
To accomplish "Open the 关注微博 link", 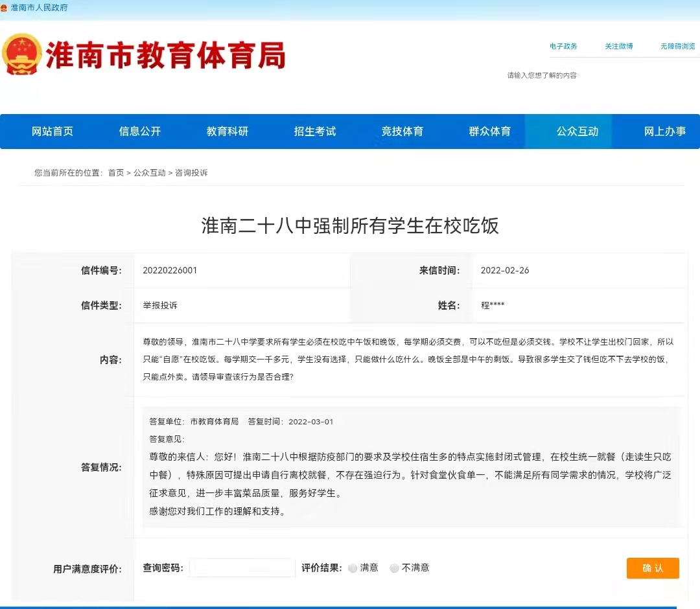I will coord(618,47).
